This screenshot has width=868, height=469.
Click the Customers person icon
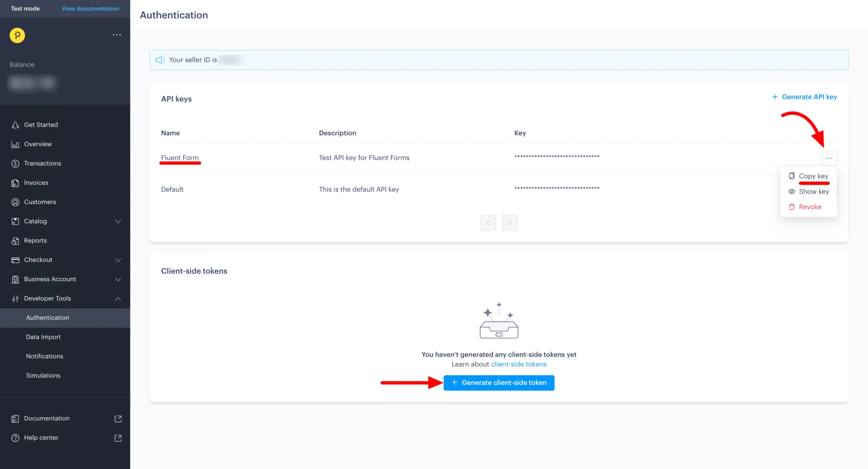pos(15,202)
